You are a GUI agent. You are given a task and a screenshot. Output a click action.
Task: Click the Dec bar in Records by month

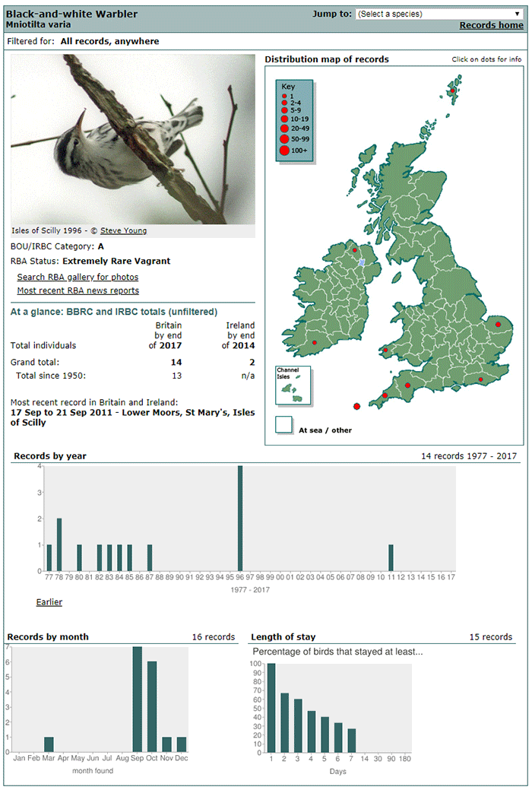(x=182, y=744)
